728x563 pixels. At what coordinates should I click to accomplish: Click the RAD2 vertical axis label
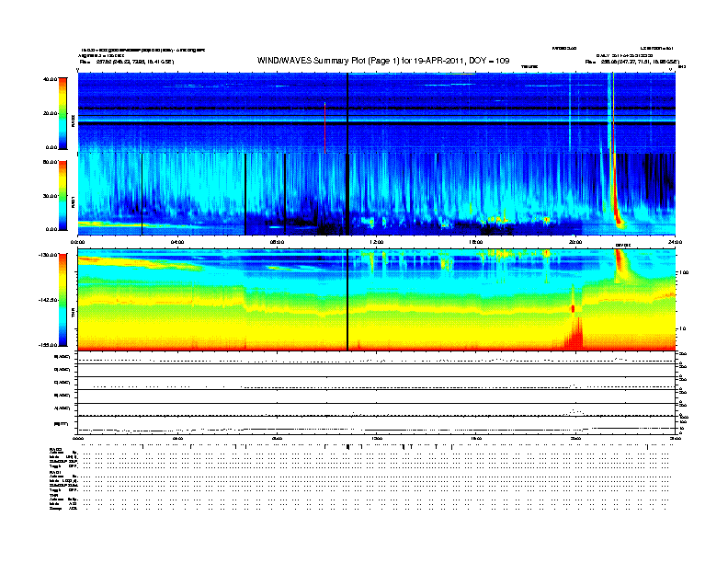(x=73, y=121)
